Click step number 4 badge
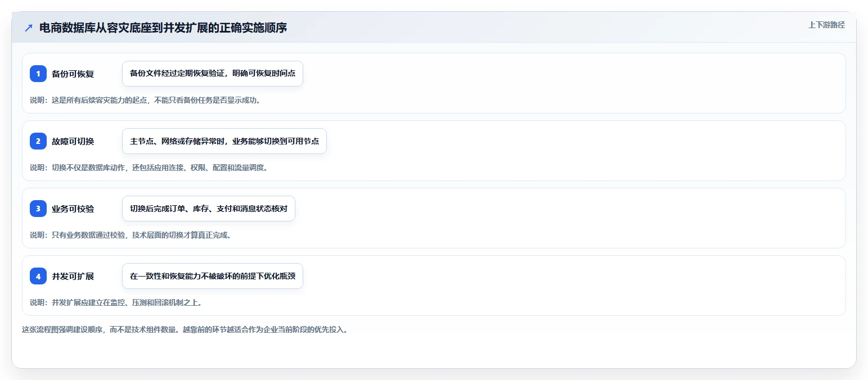Screen dimensions: 868x380 (x=38, y=276)
